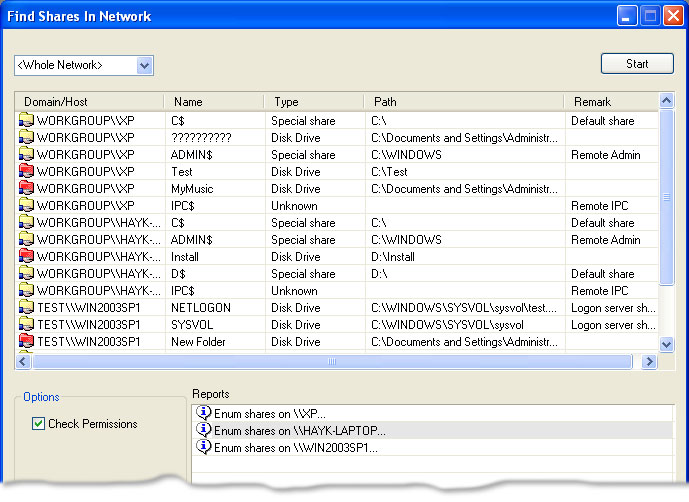Click info icon beside Enum shares on \\XP
Viewport: 689px width, 502px height.
point(203,413)
